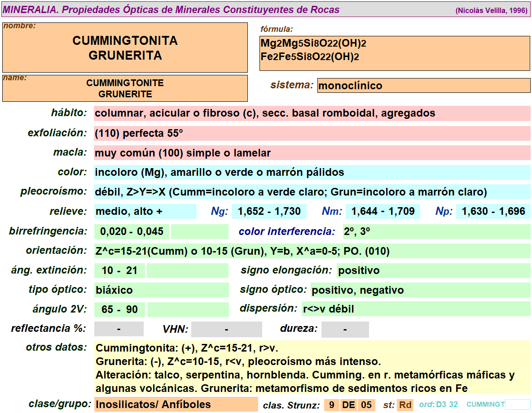Click the nombre field showing CUMMINGTONITA GRUNERITA
This screenshot has height=413, width=532.
125,48
